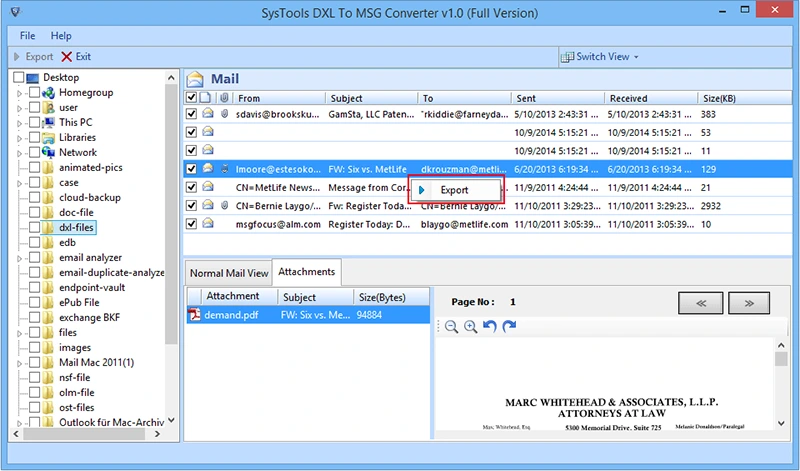This screenshot has width=800, height=471.
Task: Click the preview pane scroll-down arrow
Action: pos(781,423)
